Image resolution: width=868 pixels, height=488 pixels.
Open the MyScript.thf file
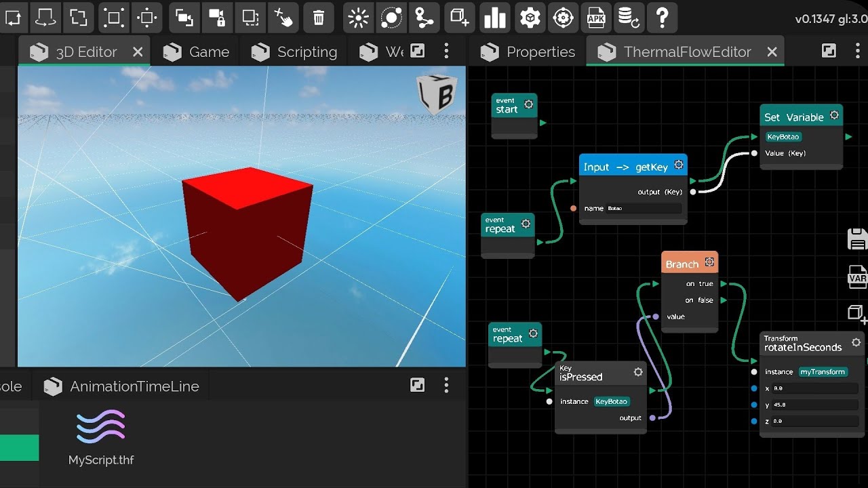coord(101,438)
